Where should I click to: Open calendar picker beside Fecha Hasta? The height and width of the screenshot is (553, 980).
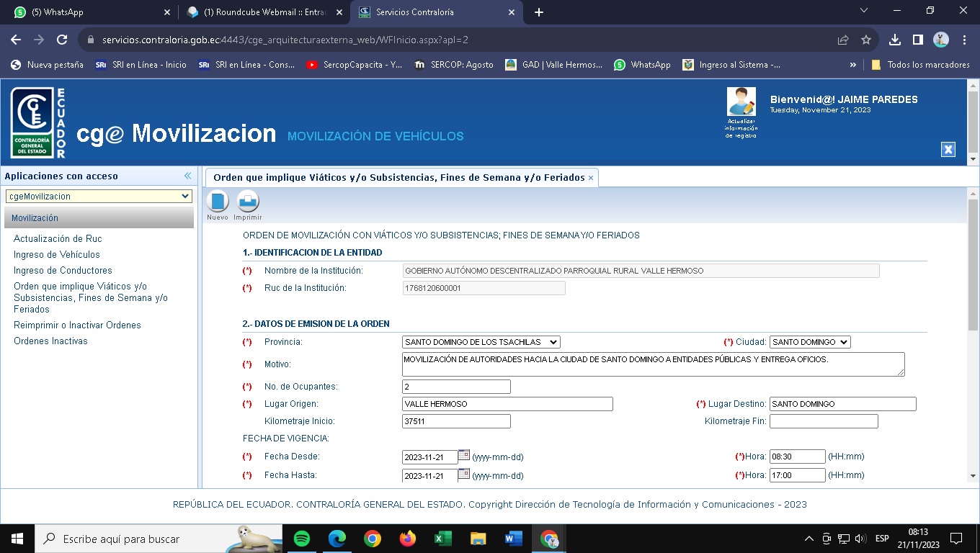pos(464,474)
